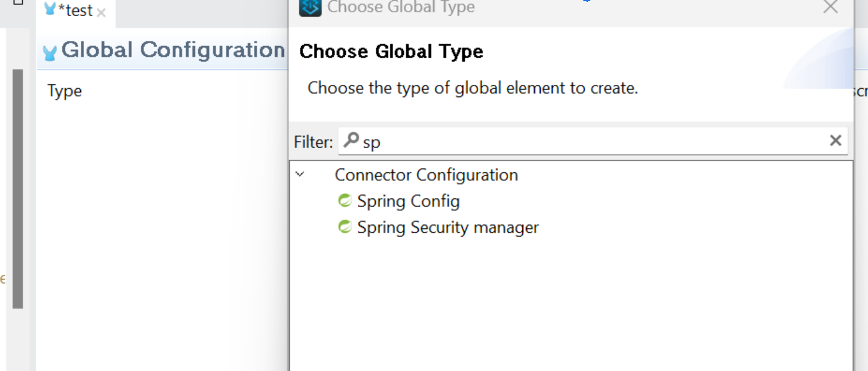Click the Type label in the editor
868x371 pixels.
(64, 91)
